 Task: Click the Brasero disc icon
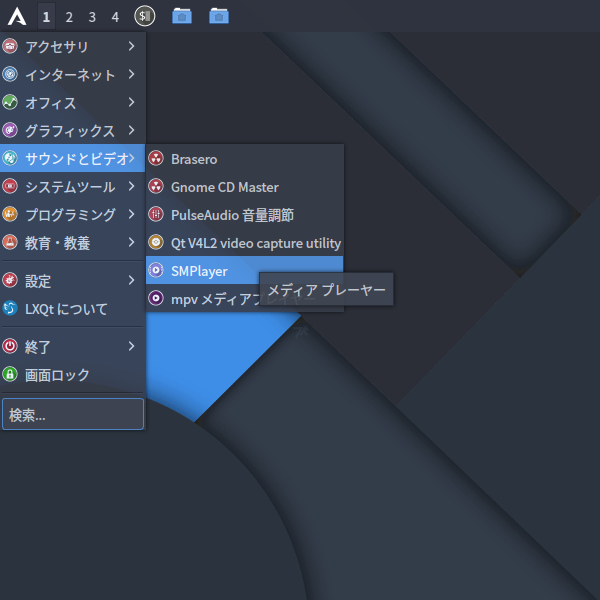(x=156, y=158)
